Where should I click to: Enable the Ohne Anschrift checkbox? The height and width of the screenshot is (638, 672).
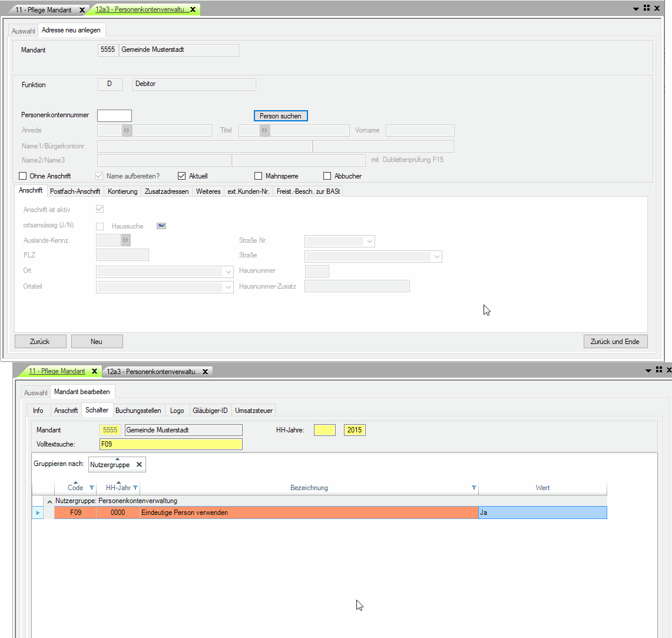click(23, 176)
